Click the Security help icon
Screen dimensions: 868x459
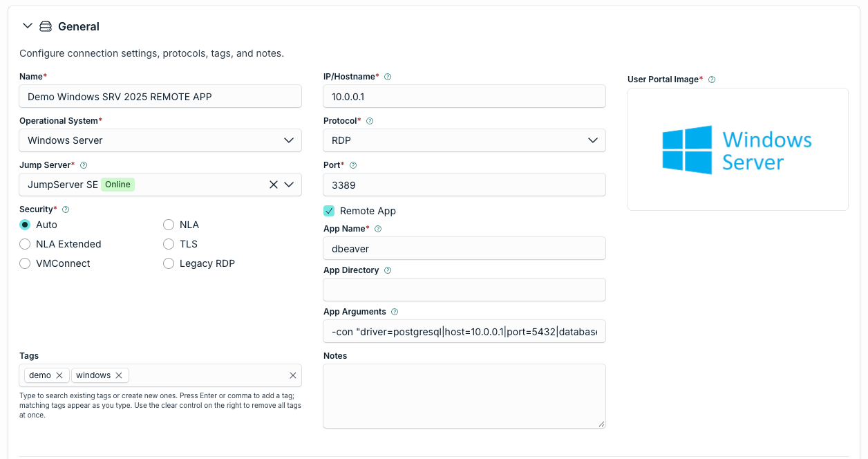coord(66,209)
